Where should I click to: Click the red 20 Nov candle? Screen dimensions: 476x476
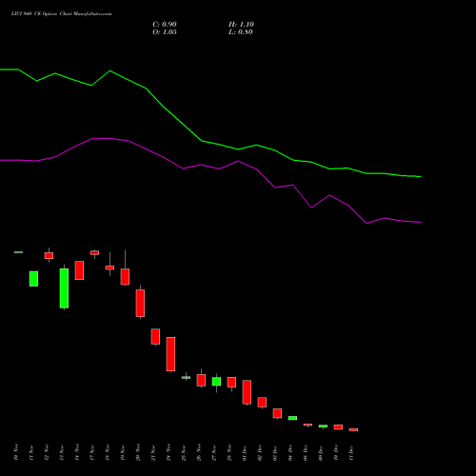(x=140, y=303)
